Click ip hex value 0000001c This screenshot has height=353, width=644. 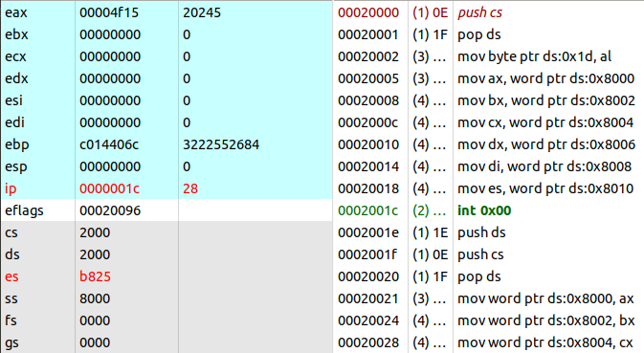tap(109, 188)
